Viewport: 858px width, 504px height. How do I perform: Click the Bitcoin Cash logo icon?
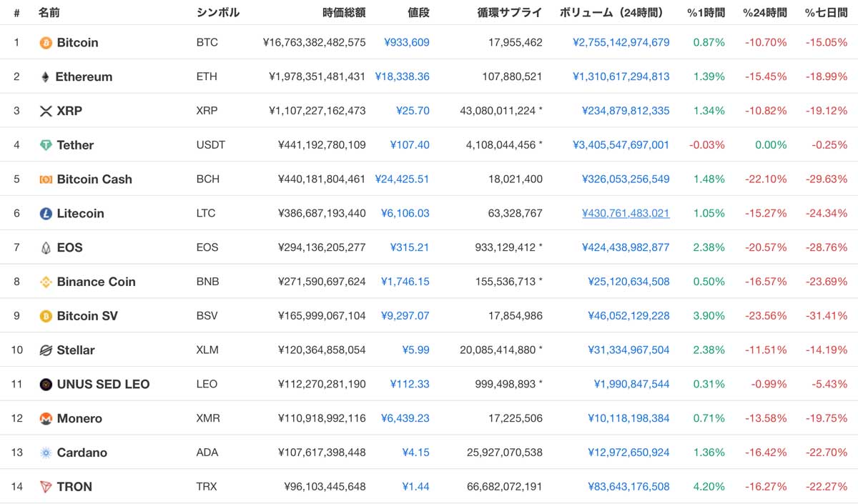[46, 179]
